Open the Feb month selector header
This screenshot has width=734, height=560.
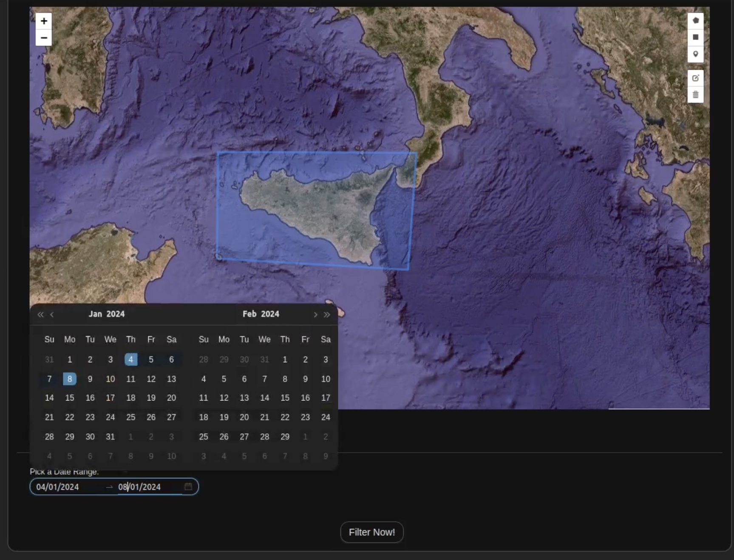pos(249,314)
